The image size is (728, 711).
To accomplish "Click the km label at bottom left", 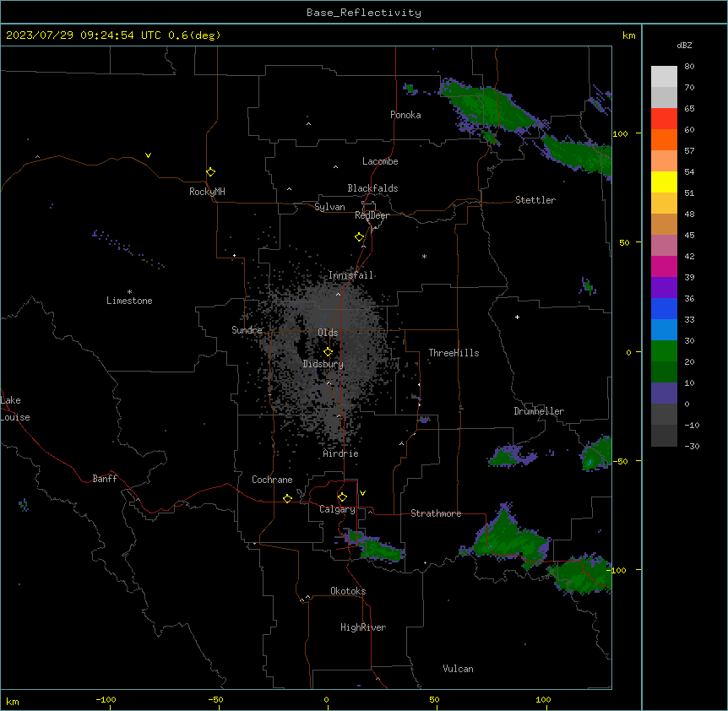I will (x=13, y=701).
